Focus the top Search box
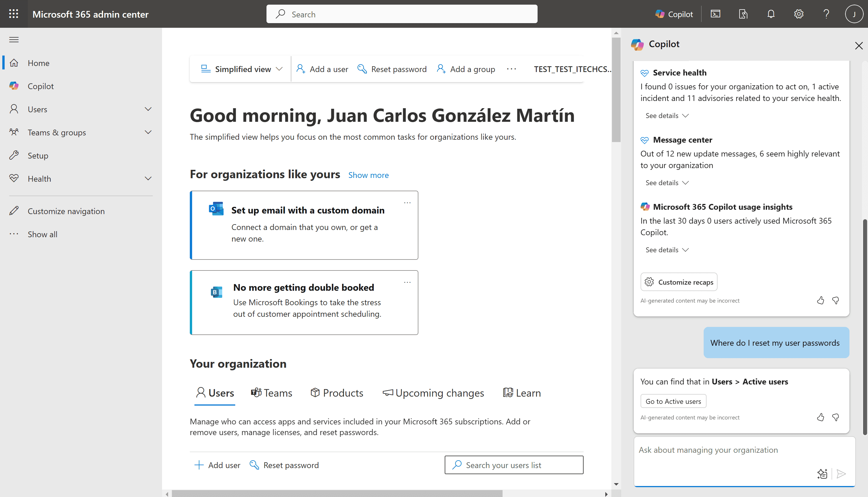868x497 pixels. coord(402,14)
